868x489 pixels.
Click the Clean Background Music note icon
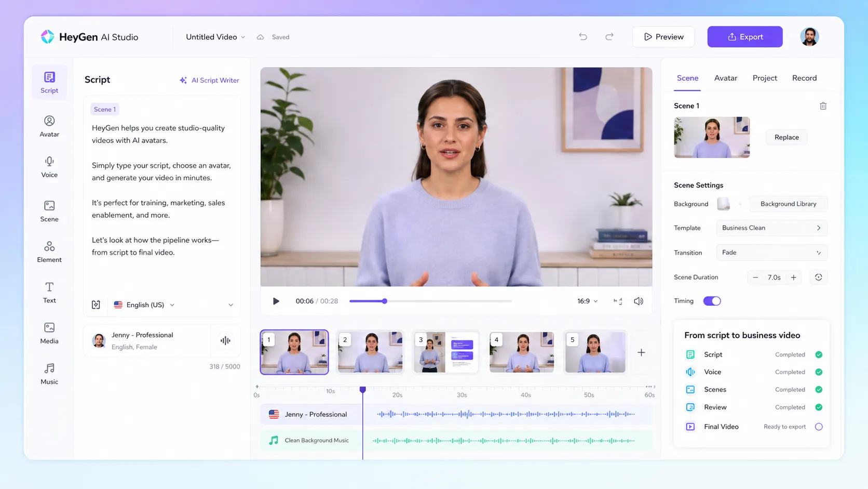point(274,440)
